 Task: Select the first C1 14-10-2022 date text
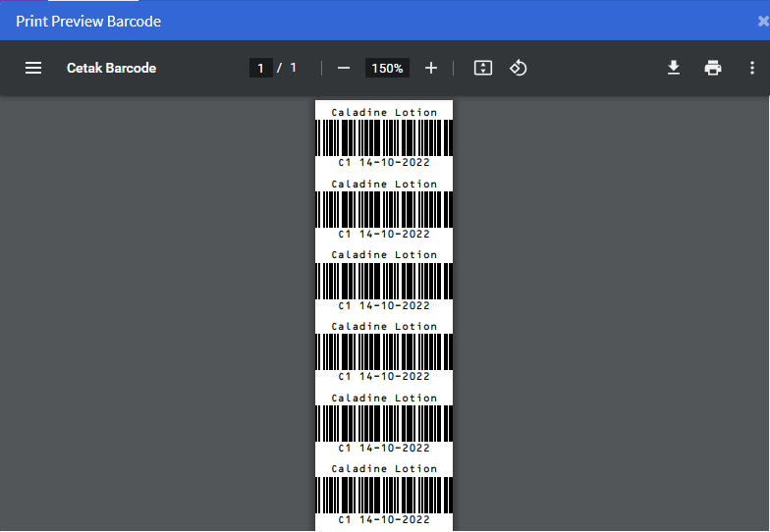(384, 163)
